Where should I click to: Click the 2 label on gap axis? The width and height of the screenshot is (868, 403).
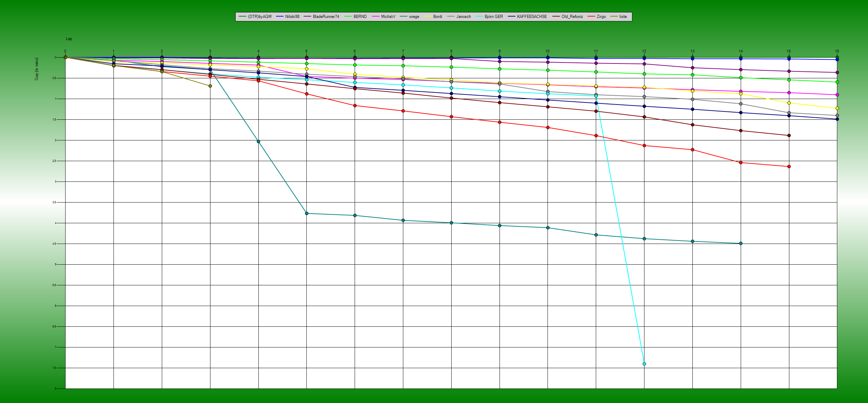click(x=55, y=140)
